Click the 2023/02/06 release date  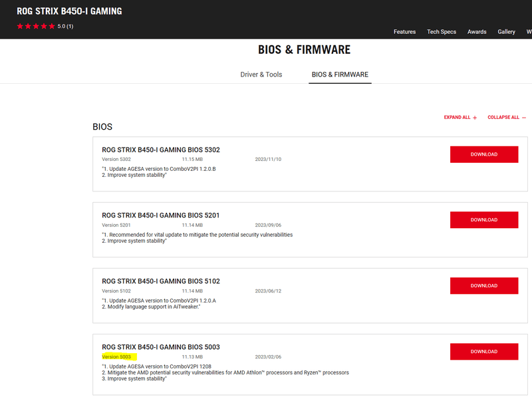[268, 356]
